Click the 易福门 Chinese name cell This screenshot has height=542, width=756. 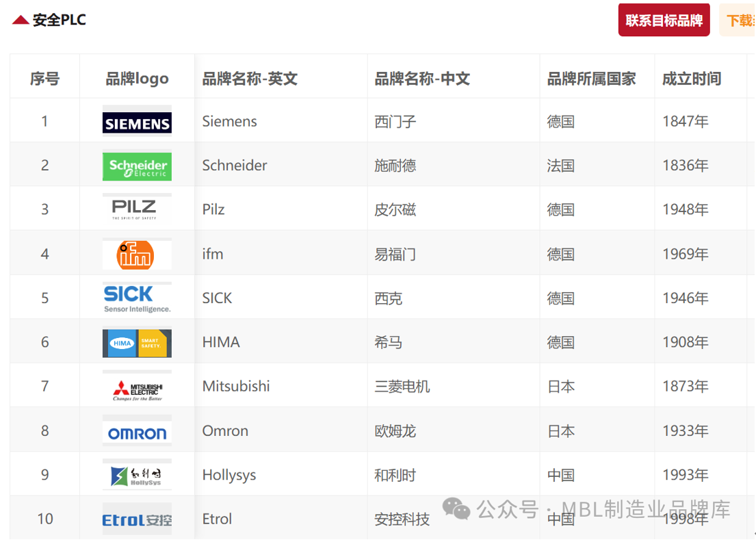[454, 254]
